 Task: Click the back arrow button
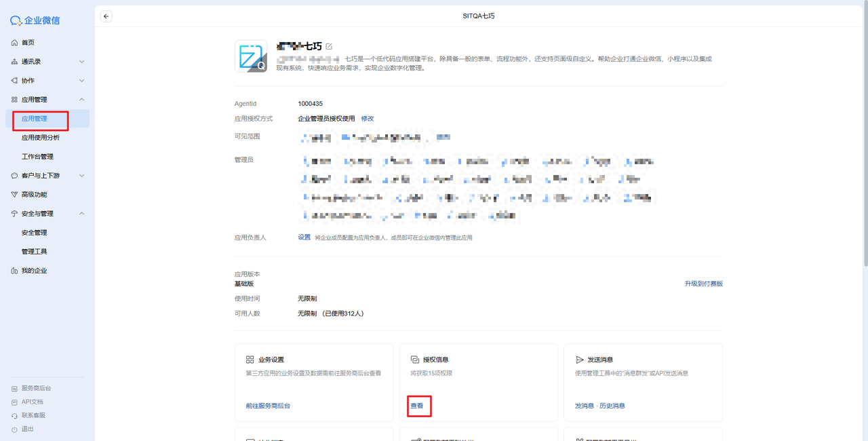pyautogui.click(x=106, y=16)
